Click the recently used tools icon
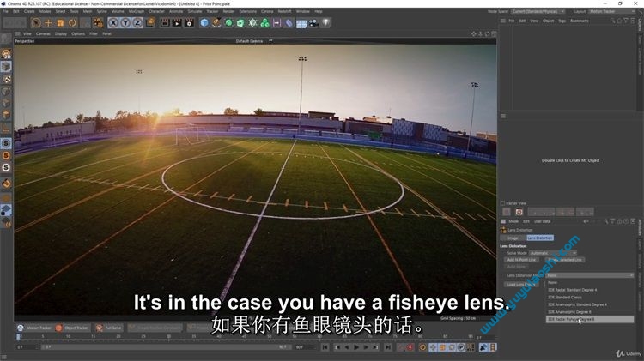Screen dimensions: 644x361 (97, 23)
